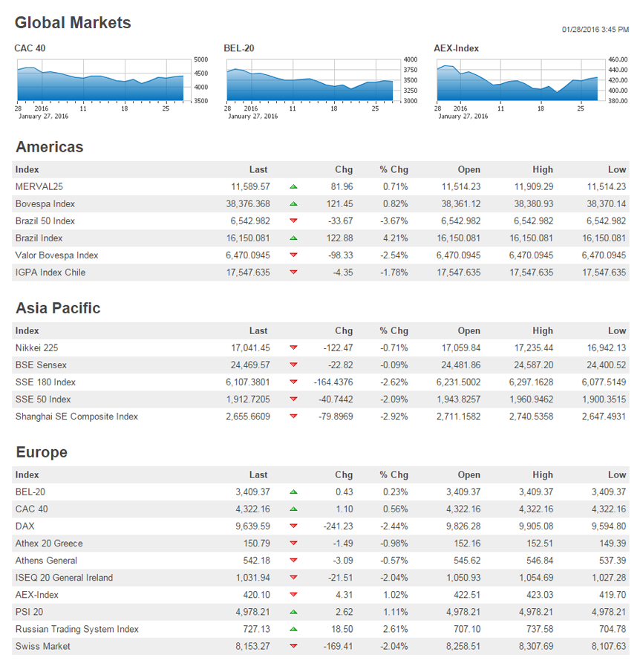
Task: Click the green up arrow for Russian Trading System Index
Action: 293,629
